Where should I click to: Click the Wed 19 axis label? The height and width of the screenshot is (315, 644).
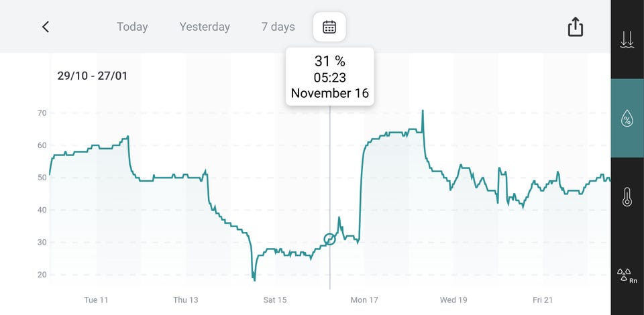pyautogui.click(x=453, y=300)
